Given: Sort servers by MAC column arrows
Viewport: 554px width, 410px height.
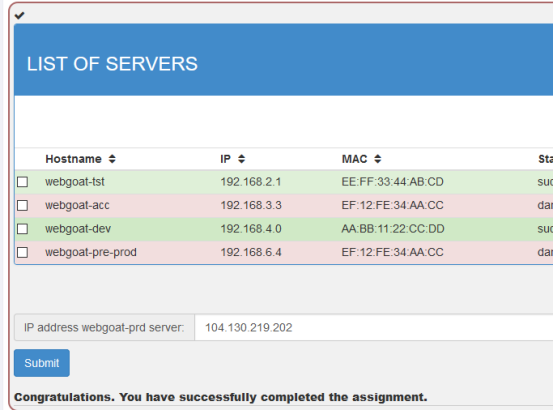Looking at the screenshot, I should [x=378, y=159].
